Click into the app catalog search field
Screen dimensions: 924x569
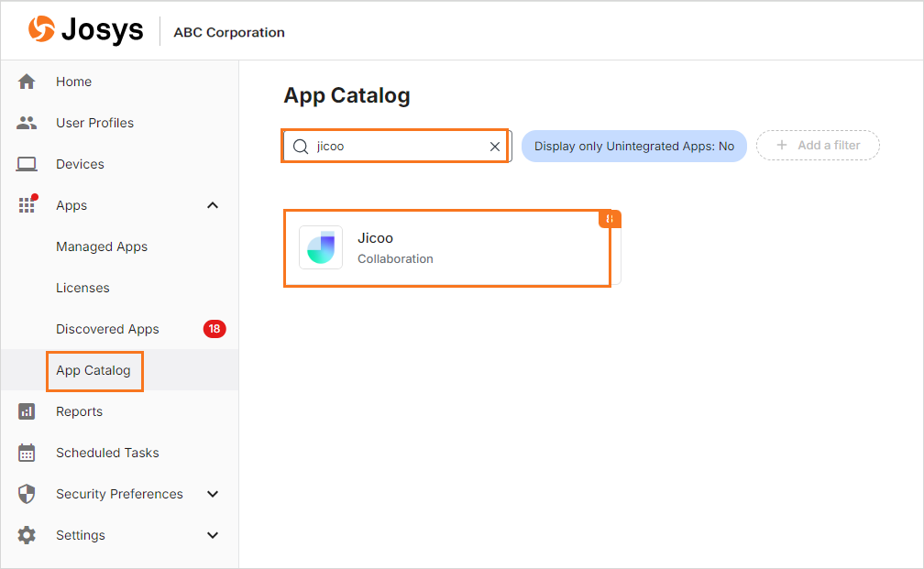click(398, 146)
